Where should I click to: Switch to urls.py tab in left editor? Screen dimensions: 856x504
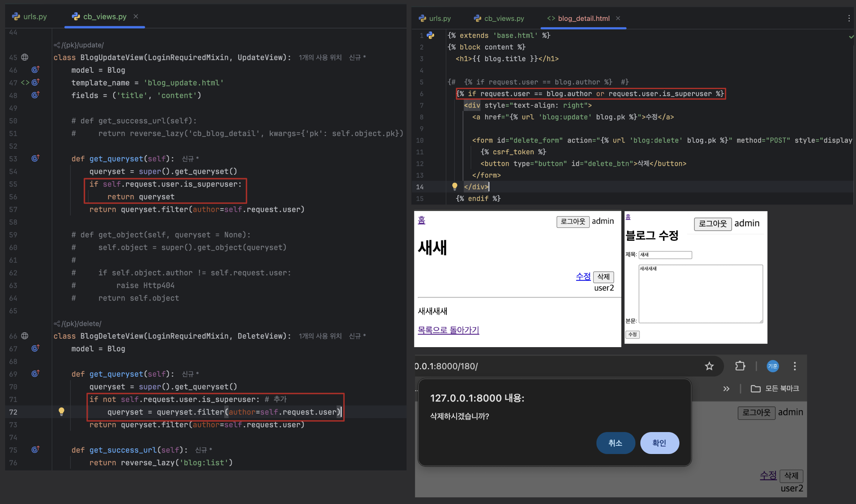coord(30,16)
